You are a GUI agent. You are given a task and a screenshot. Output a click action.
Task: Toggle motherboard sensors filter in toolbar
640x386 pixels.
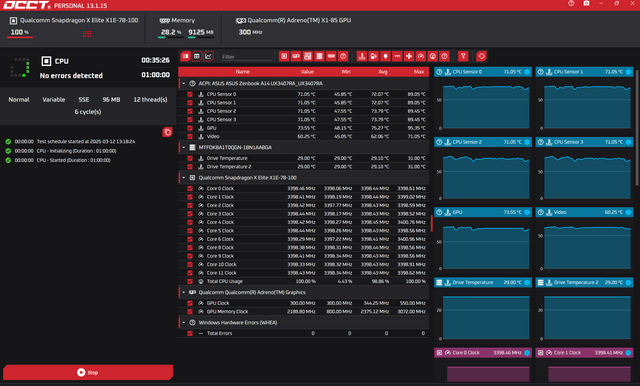click(x=308, y=56)
